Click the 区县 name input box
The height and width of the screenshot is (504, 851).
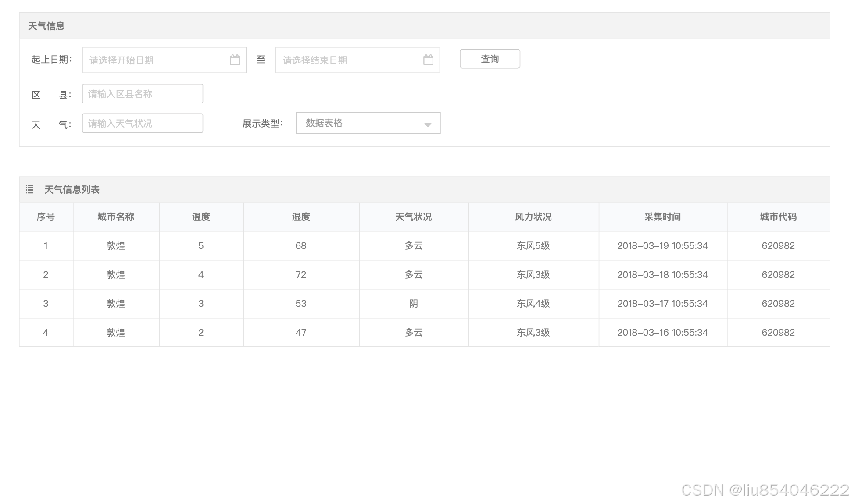(x=142, y=94)
